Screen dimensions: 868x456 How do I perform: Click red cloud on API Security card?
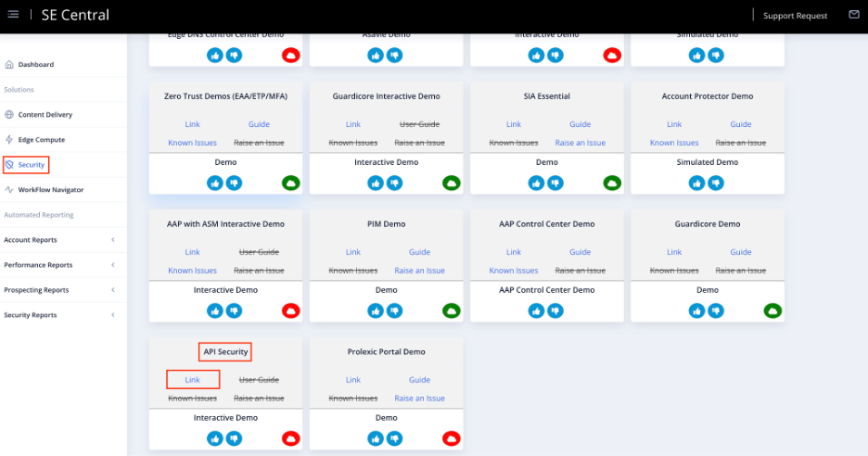coord(290,438)
